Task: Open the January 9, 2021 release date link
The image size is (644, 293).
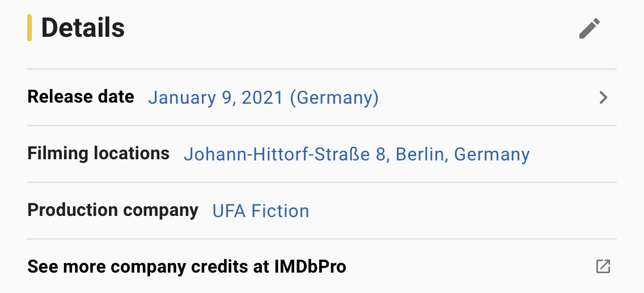Action: click(263, 98)
